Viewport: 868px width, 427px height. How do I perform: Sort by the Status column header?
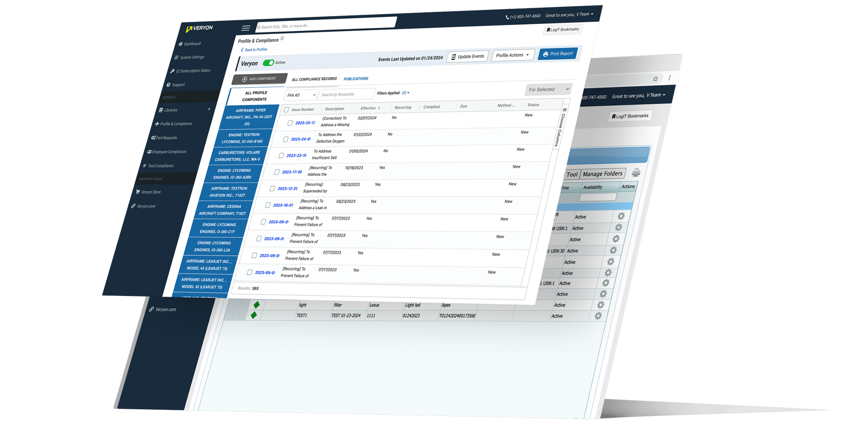[x=533, y=105]
